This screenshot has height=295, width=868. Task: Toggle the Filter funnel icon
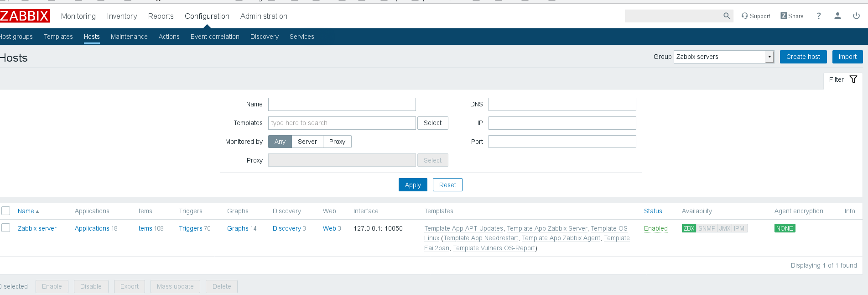853,79
